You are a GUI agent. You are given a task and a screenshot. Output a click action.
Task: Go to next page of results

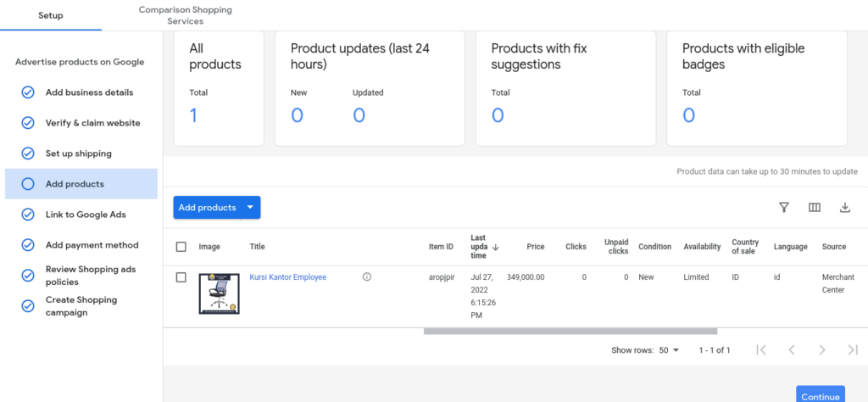point(822,350)
